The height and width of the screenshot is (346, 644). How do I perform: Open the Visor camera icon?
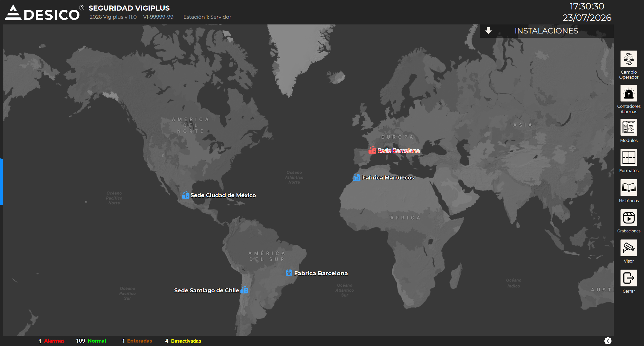pos(629,248)
